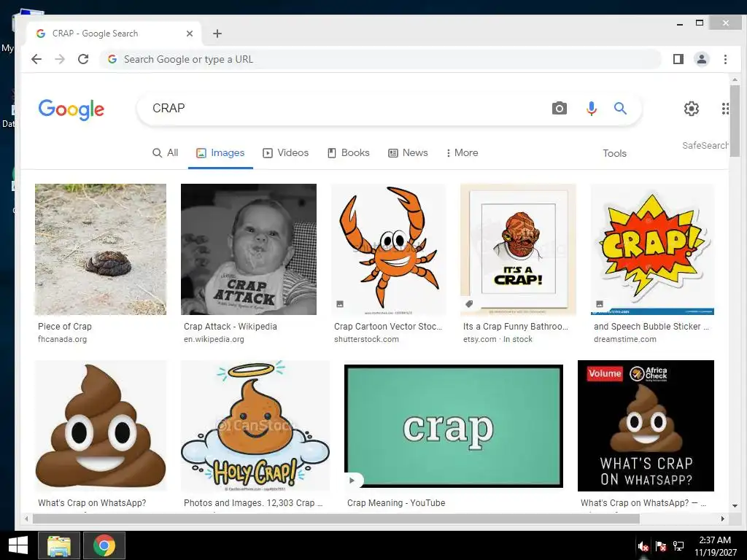Go back using browser back arrow

click(x=36, y=59)
